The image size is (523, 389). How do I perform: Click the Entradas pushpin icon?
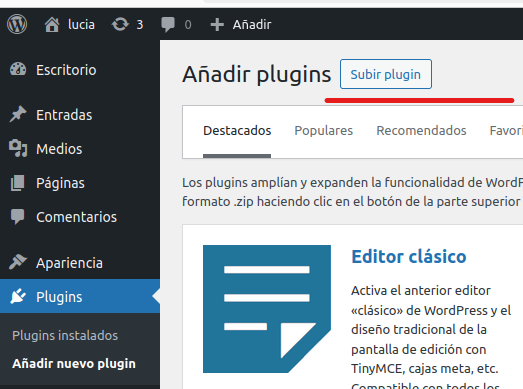tap(18, 114)
